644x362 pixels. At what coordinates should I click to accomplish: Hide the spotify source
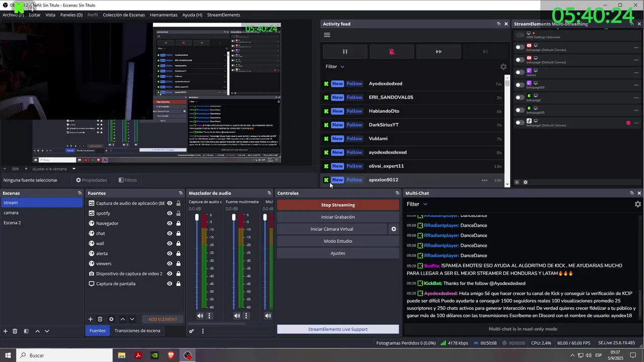click(x=170, y=213)
